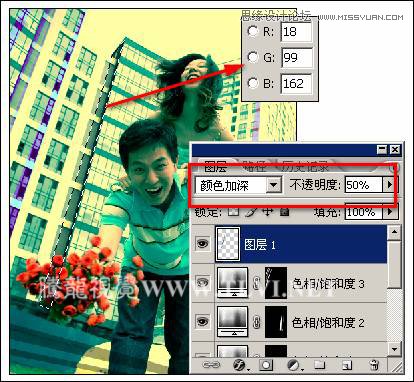The image size is (414, 382).
Task: Select the 图层 1 layer thumbnail
Action: pos(228,244)
